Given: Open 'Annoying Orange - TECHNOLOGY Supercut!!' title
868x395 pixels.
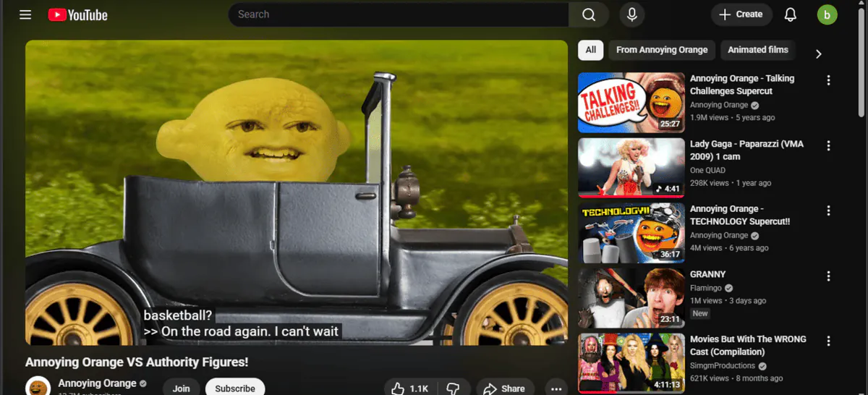Looking at the screenshot, I should (x=740, y=215).
